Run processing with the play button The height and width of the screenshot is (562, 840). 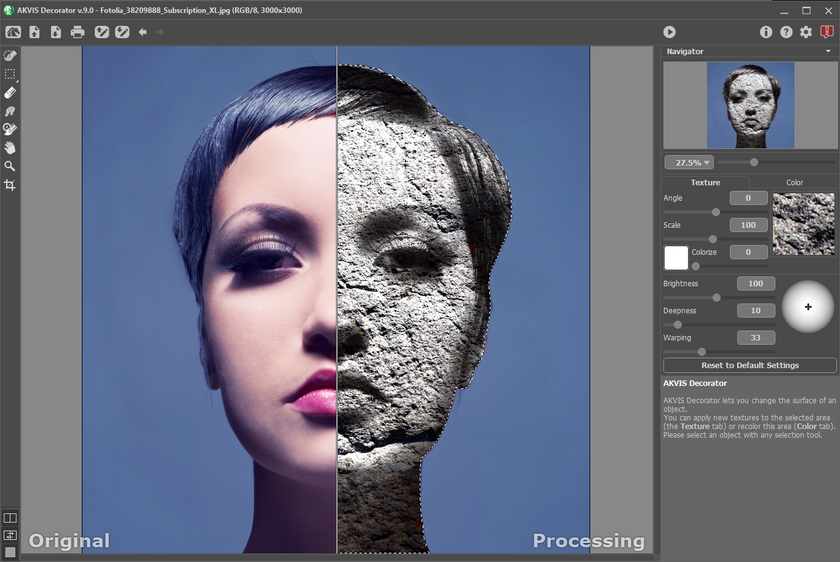pos(669,32)
